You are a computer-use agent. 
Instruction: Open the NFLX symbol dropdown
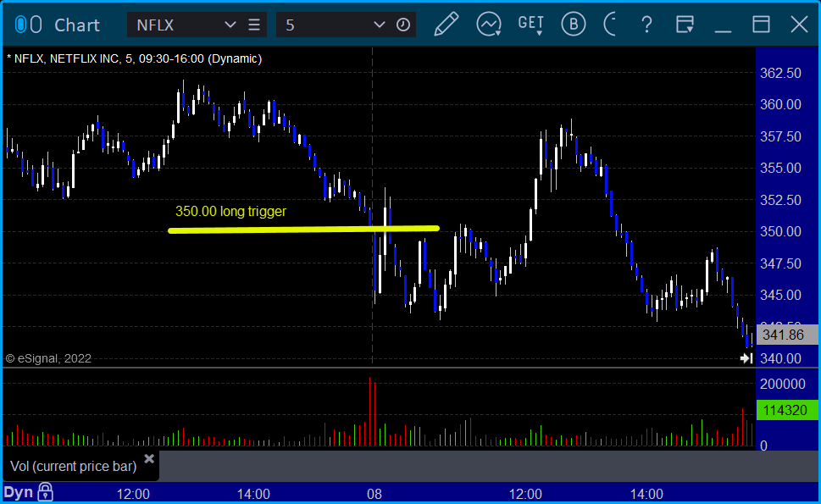[x=230, y=25]
